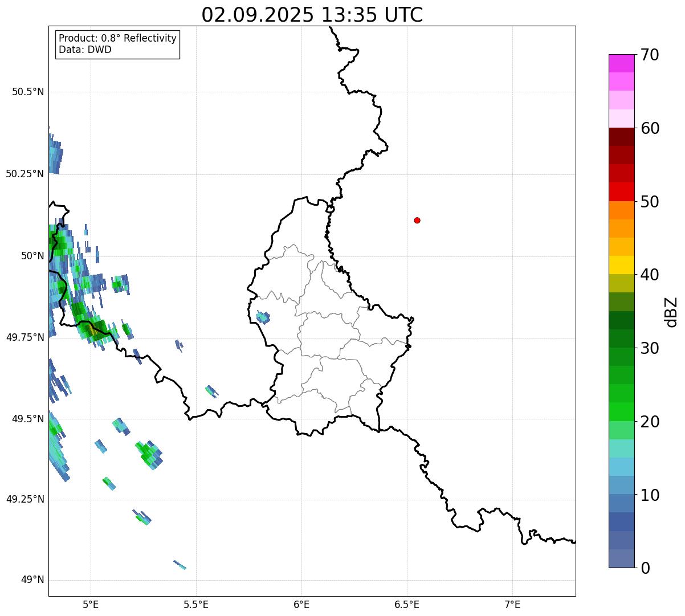Screen dimensions: 685x616
Task: Click the 49.75°N latitude label
Action: [25, 337]
